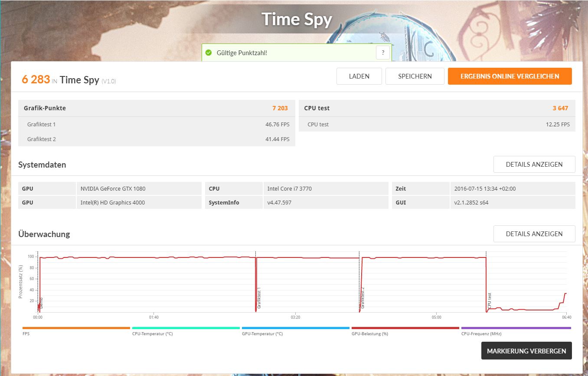Viewport: 588px width, 376px height.
Task: Toggle the orange FPS legend series
Action: [x=76, y=331]
